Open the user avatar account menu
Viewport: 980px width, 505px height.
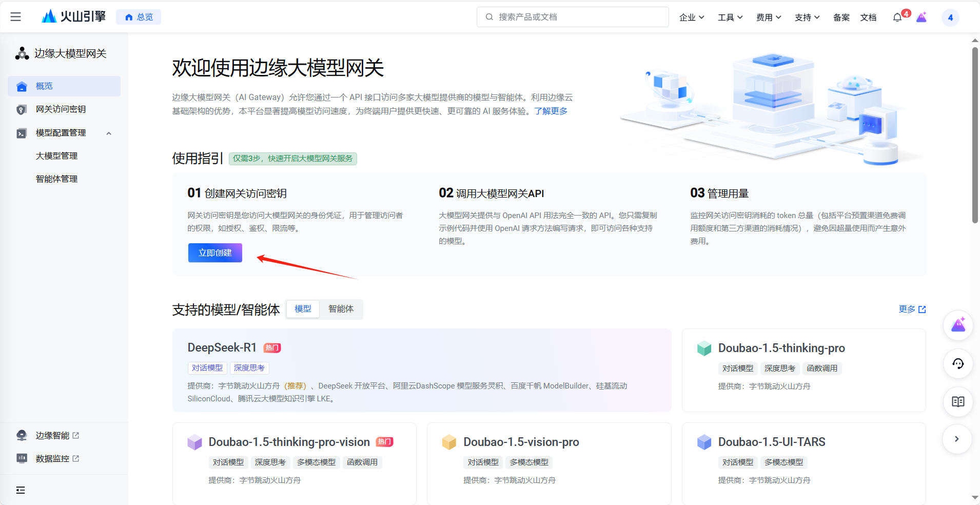(950, 17)
